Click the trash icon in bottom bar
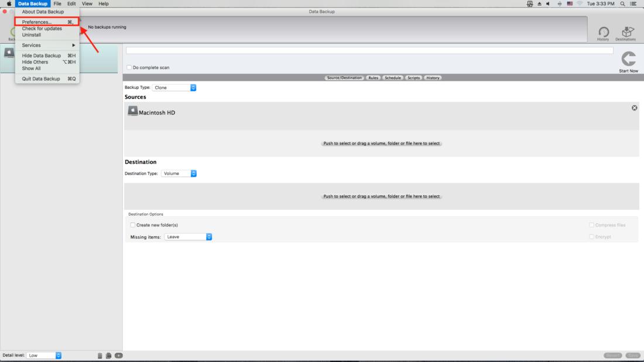Screen dimensions: 644x362 (x=100, y=356)
